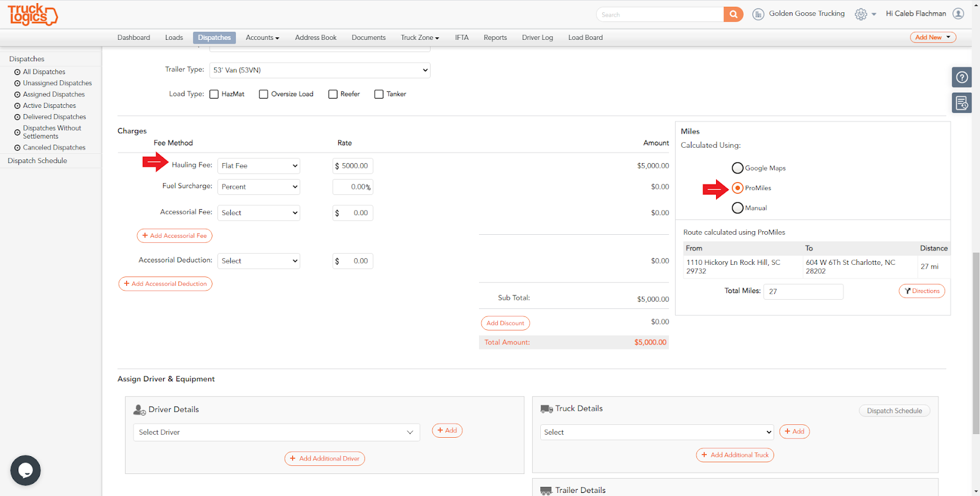Check the Oversize Load checkbox

click(x=263, y=94)
